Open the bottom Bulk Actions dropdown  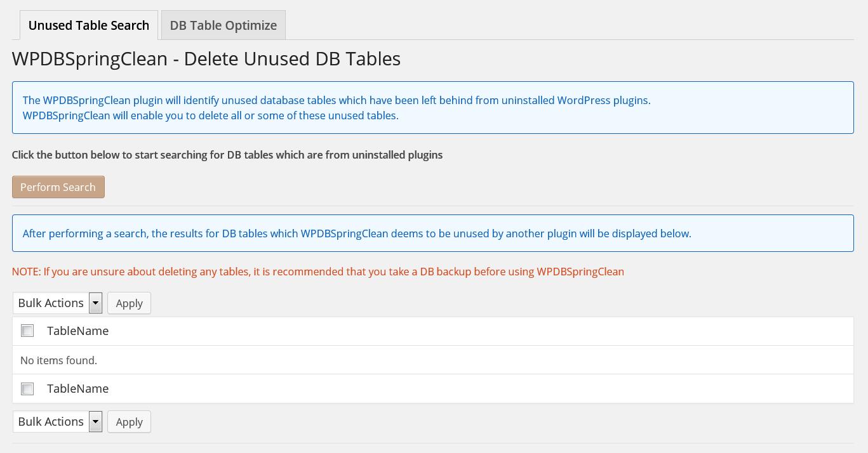pyautogui.click(x=57, y=422)
